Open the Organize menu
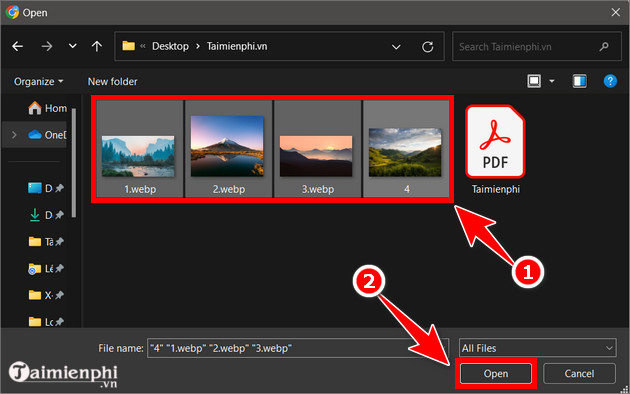 tap(39, 82)
